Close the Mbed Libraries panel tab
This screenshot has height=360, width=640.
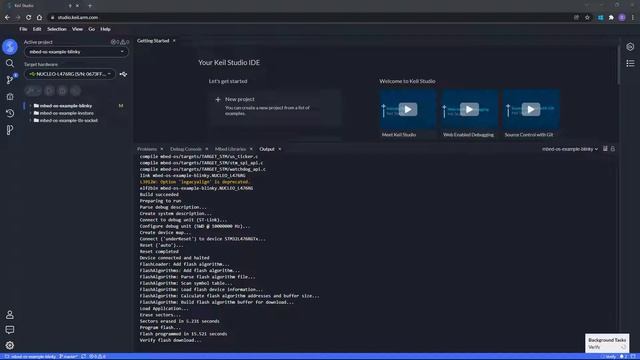click(x=251, y=149)
